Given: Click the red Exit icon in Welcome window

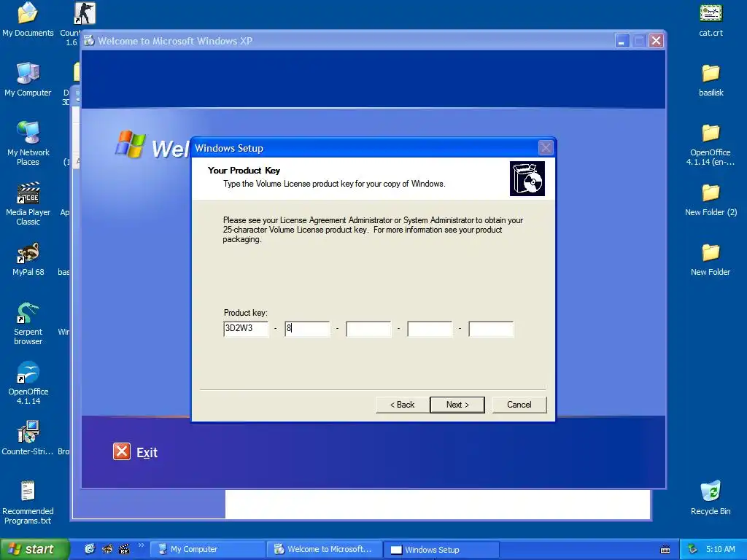Looking at the screenshot, I should click(122, 451).
